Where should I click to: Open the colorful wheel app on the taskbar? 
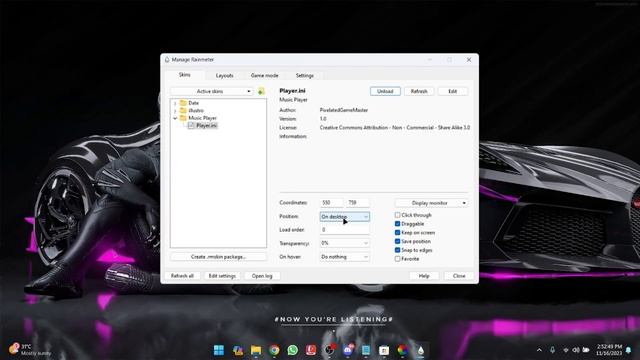click(402, 350)
